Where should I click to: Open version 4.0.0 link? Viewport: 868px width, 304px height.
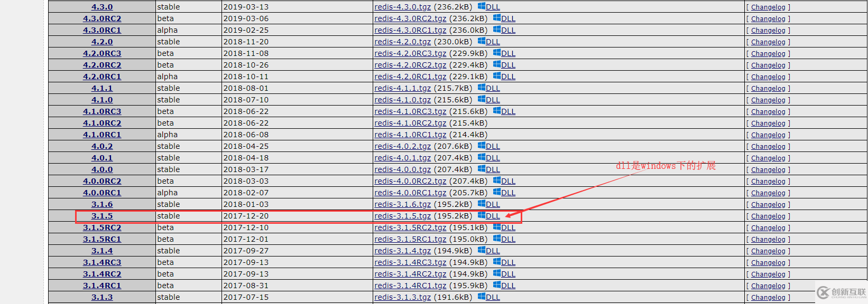[102, 169]
